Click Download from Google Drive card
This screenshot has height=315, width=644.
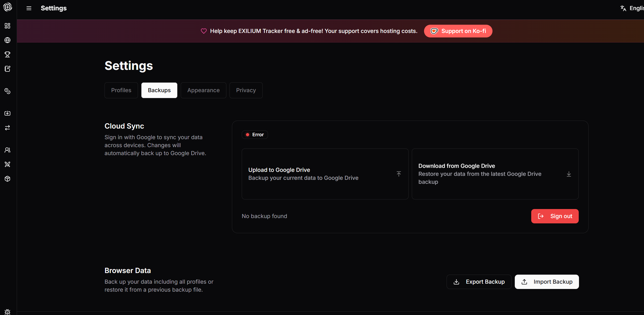tap(495, 174)
